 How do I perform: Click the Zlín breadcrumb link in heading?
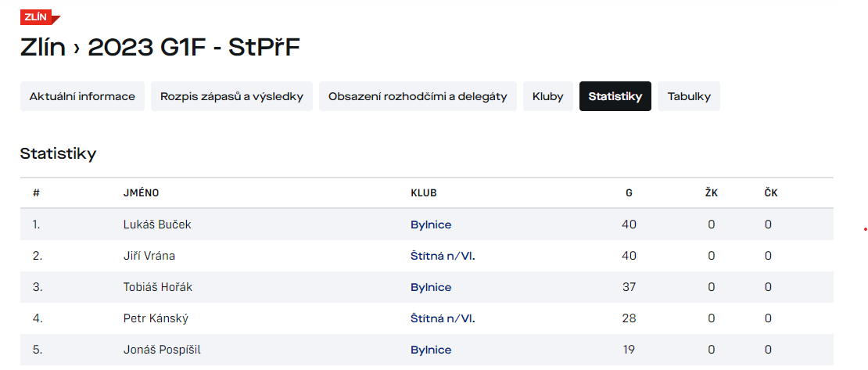[x=42, y=48]
